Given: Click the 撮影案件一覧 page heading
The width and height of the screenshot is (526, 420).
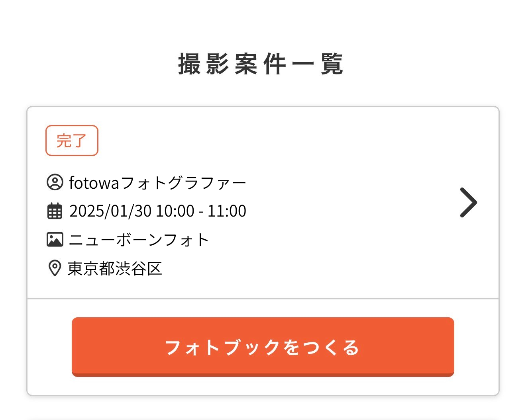Looking at the screenshot, I should [261, 64].
